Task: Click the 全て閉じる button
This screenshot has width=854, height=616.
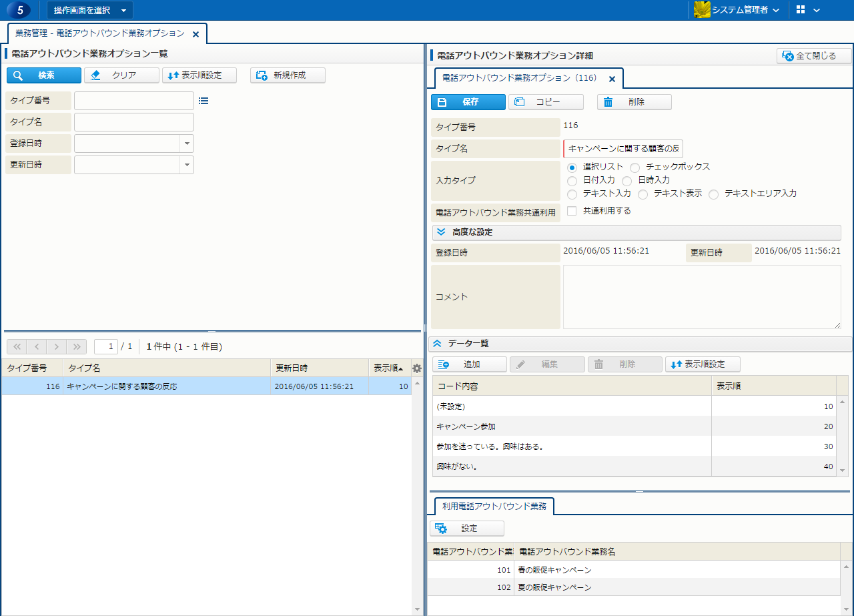Action: (814, 56)
